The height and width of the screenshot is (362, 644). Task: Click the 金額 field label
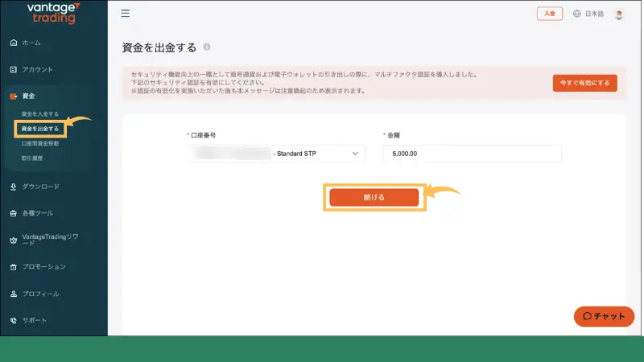tap(394, 135)
